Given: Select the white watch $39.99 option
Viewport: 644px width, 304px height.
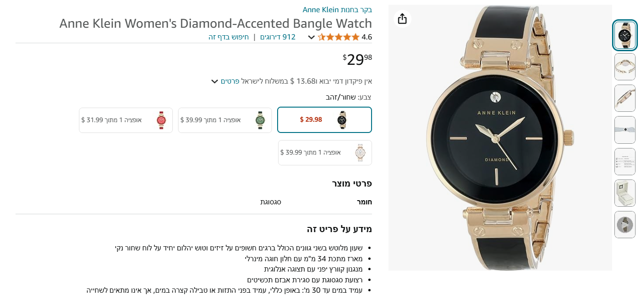Looking at the screenshot, I should [x=325, y=153].
